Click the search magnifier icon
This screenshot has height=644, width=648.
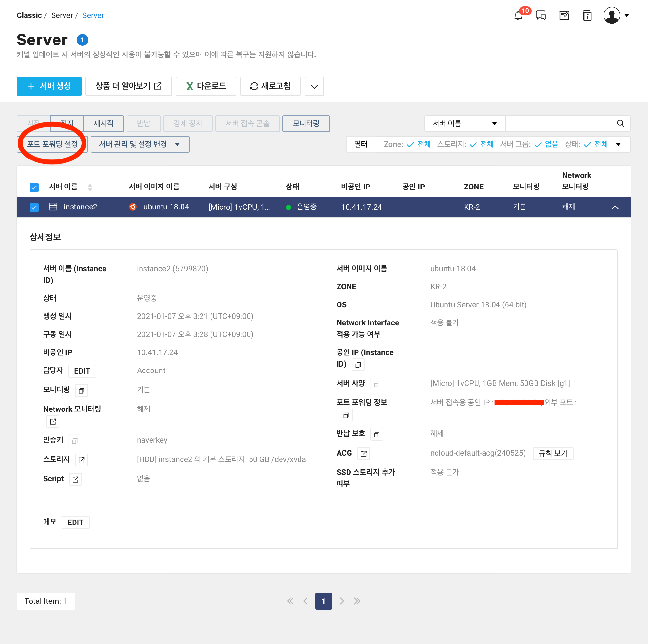pyautogui.click(x=620, y=124)
